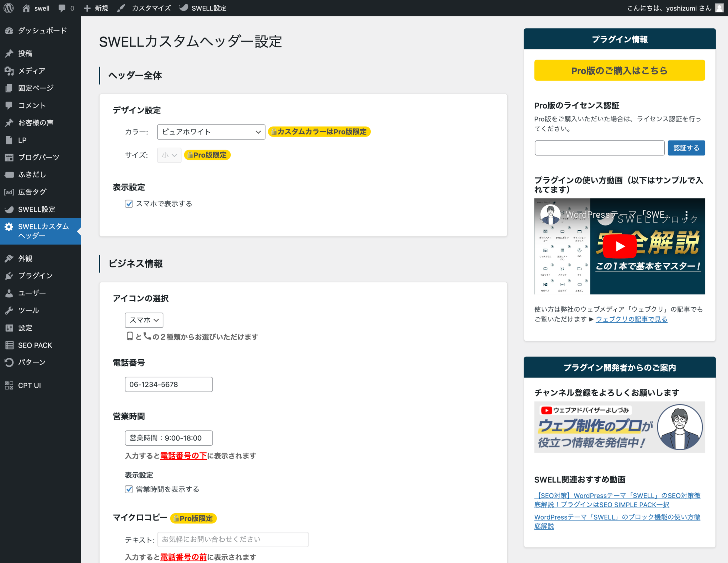
Task: Open the ウェブクリの記事で見る link
Action: [632, 319]
